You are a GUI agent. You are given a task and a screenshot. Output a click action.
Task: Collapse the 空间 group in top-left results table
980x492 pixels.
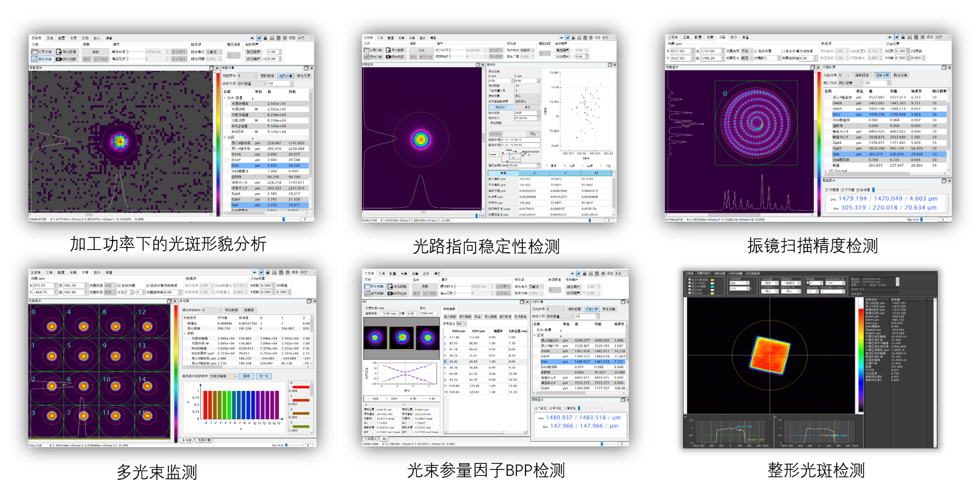(226, 137)
